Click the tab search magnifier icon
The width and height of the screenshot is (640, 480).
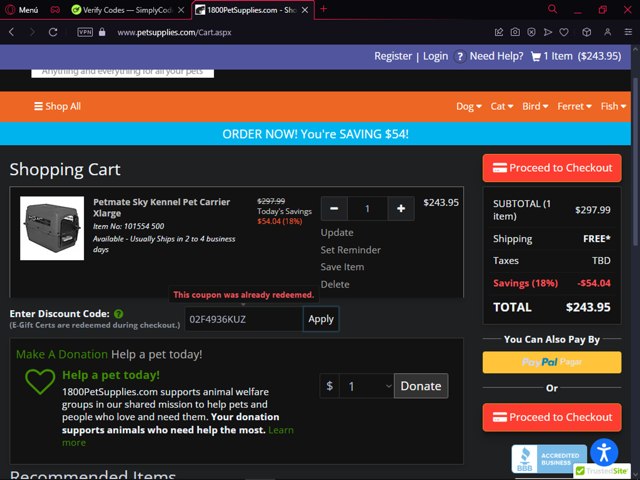(552, 9)
